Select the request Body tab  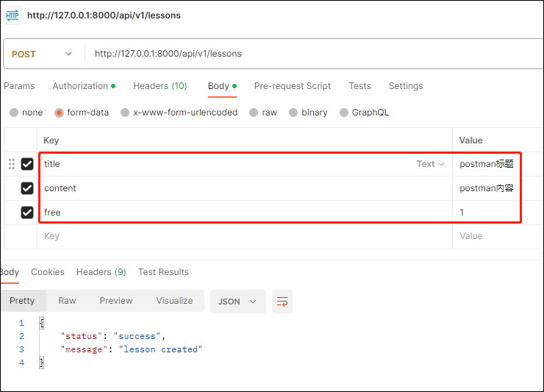pos(222,86)
